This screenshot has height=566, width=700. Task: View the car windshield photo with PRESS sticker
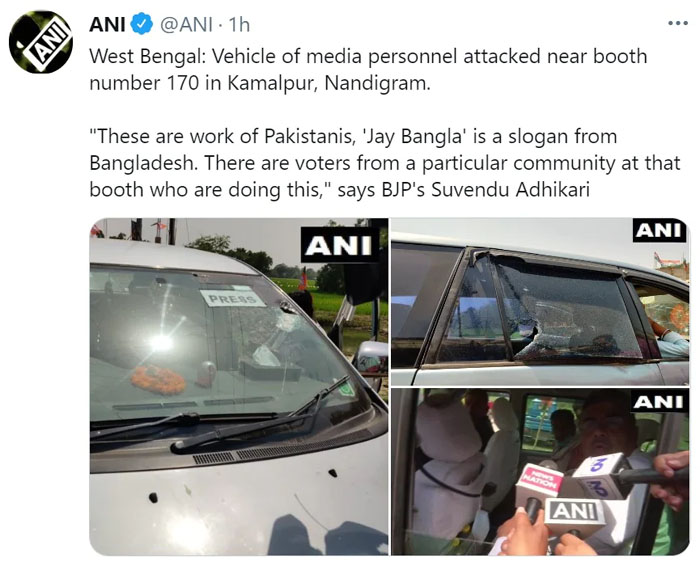pos(239,387)
